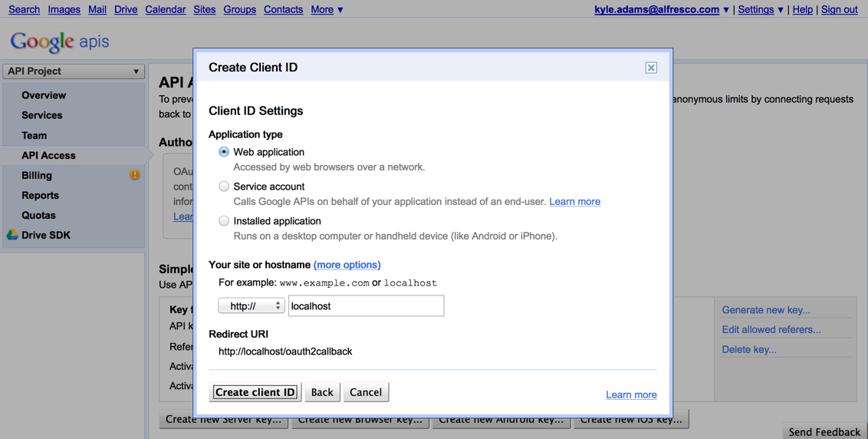Screen dimensions: 868x439
Task: Open Groups in top navigation
Action: [240, 9]
